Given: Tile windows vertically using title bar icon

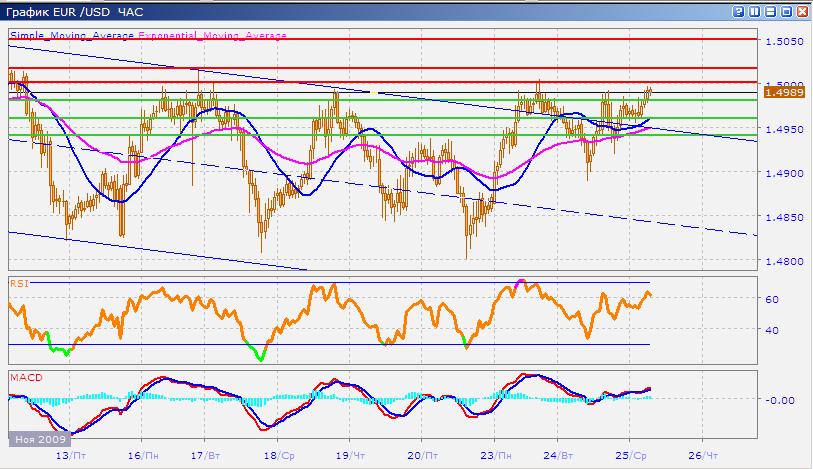Looking at the screenshot, I should 754,11.
